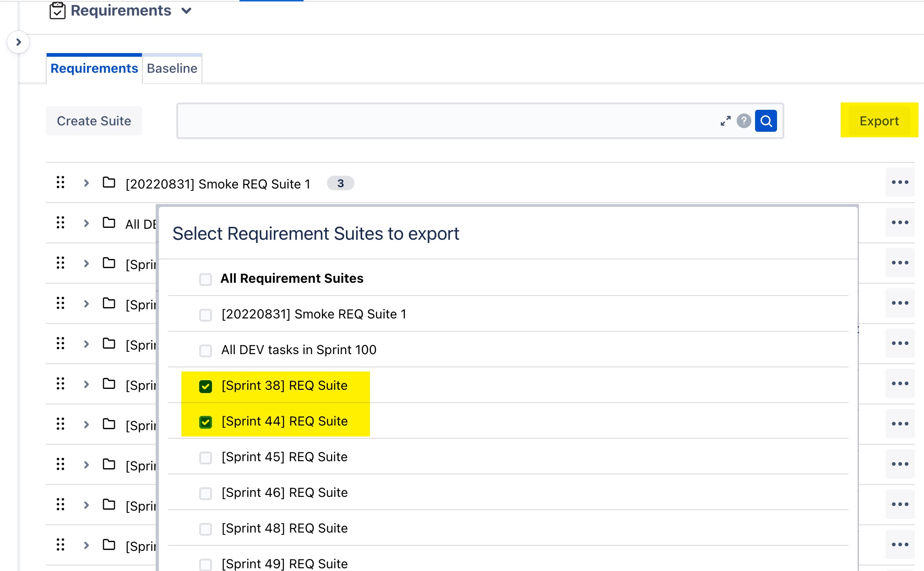Expand the collapsed sidebar with the arrow button
The width and height of the screenshot is (924, 571).
click(18, 42)
